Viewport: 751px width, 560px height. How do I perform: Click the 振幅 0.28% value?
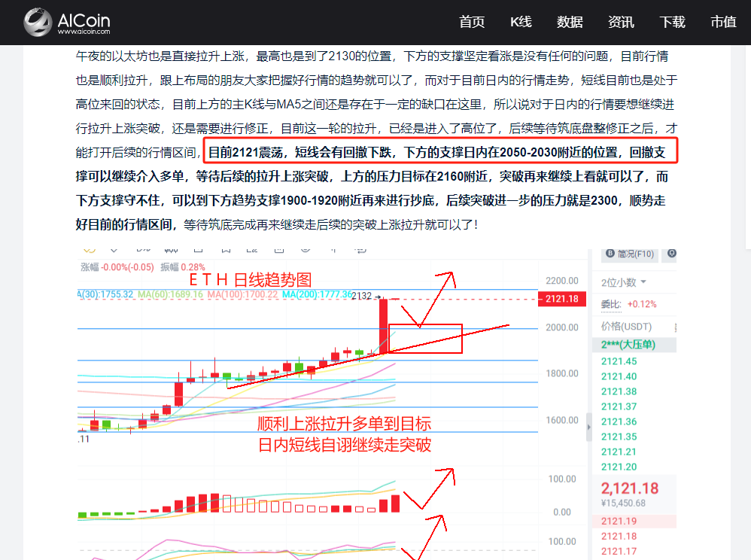[x=182, y=267]
